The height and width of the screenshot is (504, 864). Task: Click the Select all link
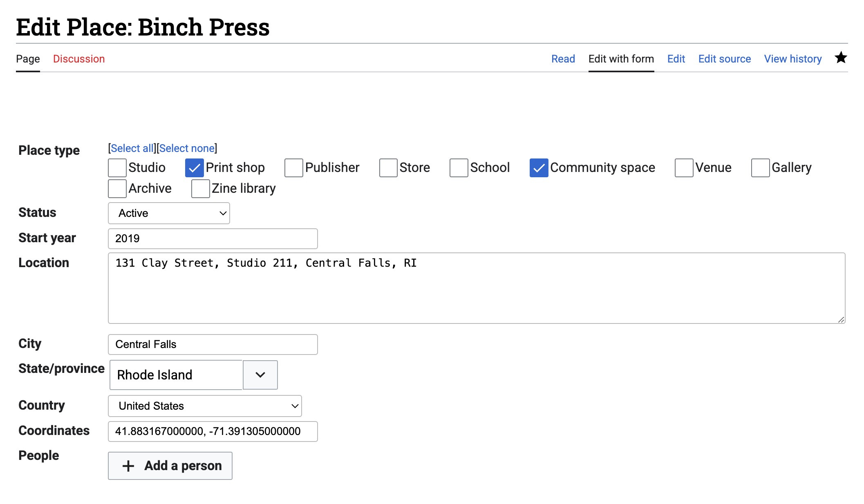(x=132, y=148)
